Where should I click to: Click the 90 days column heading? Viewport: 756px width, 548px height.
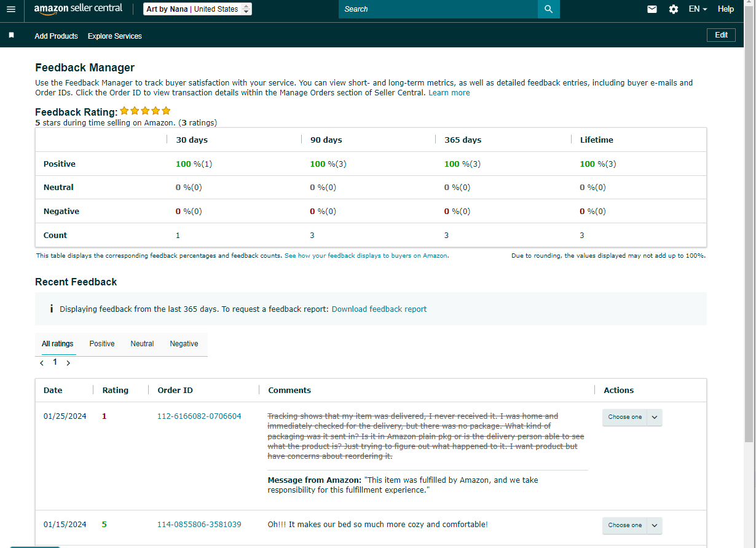pos(326,140)
